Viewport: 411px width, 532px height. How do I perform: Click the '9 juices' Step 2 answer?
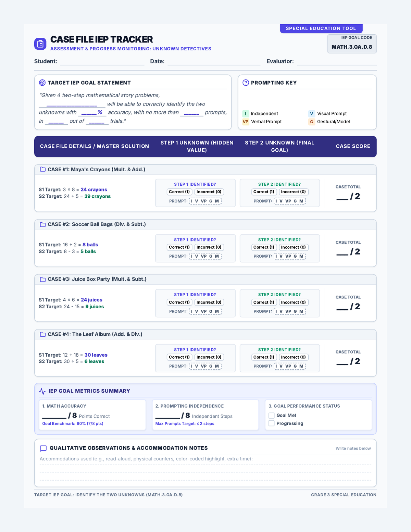(95, 307)
